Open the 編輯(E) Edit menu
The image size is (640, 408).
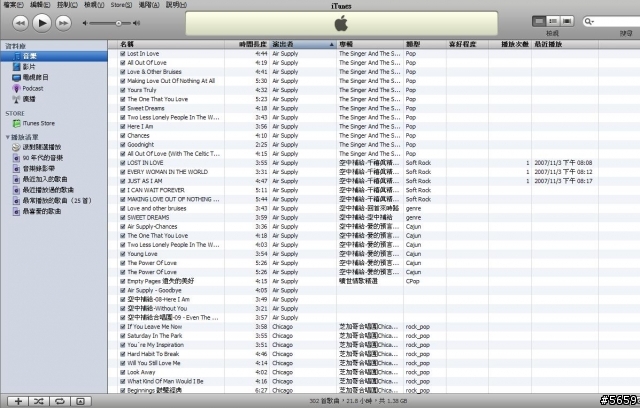[40, 5]
